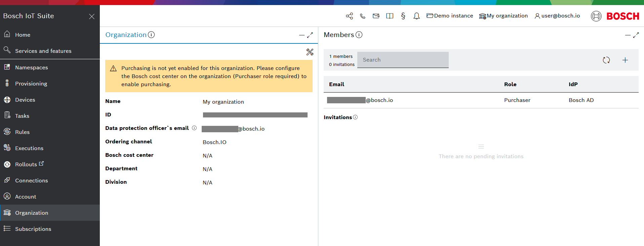Image resolution: width=644 pixels, height=246 pixels.
Task: Open Subscriptions page
Action: coord(50,229)
